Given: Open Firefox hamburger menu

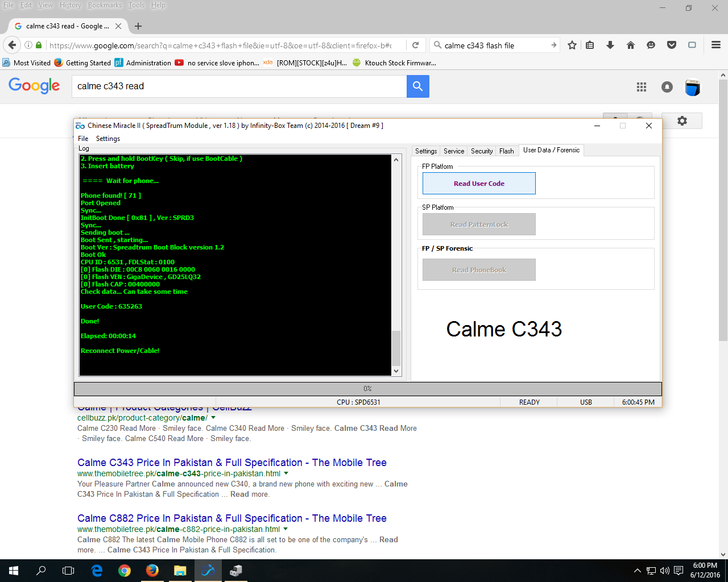Looking at the screenshot, I should (716, 45).
